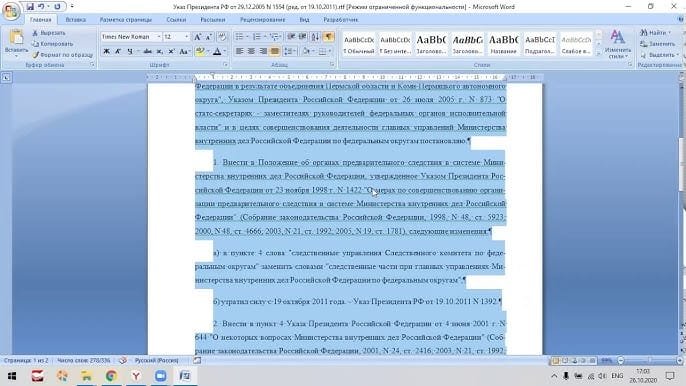Image resolution: width=686 pixels, height=386 pixels.
Task: Click the zoom slider in the status bar
Action: point(650,361)
